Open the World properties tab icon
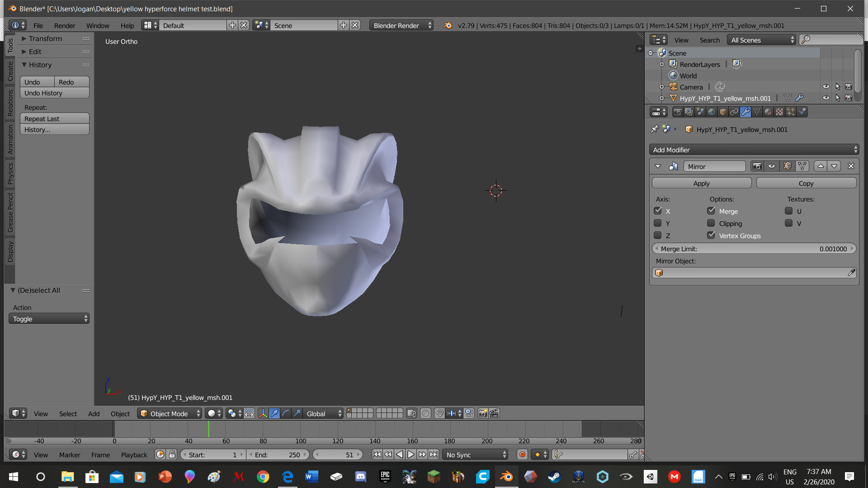868x488 pixels. 712,112
